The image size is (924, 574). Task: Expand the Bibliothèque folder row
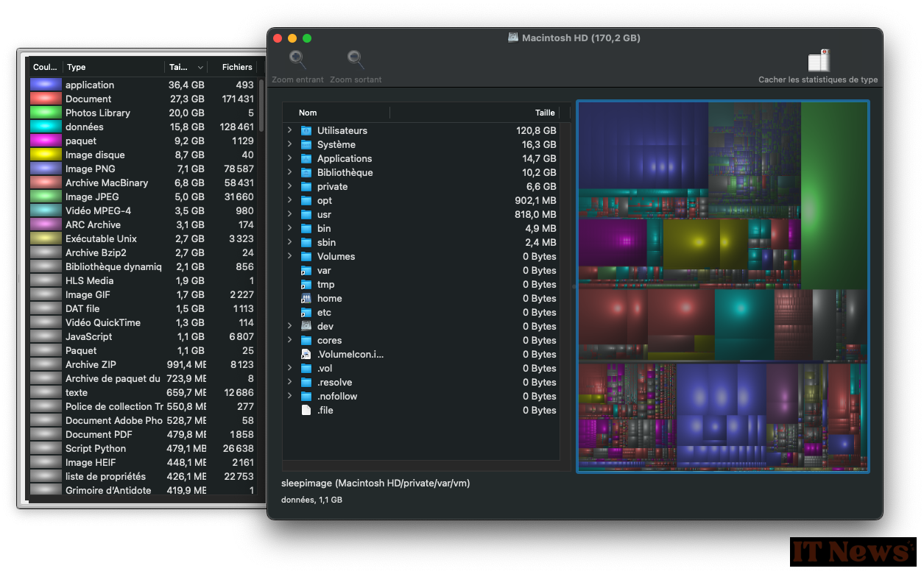point(289,172)
